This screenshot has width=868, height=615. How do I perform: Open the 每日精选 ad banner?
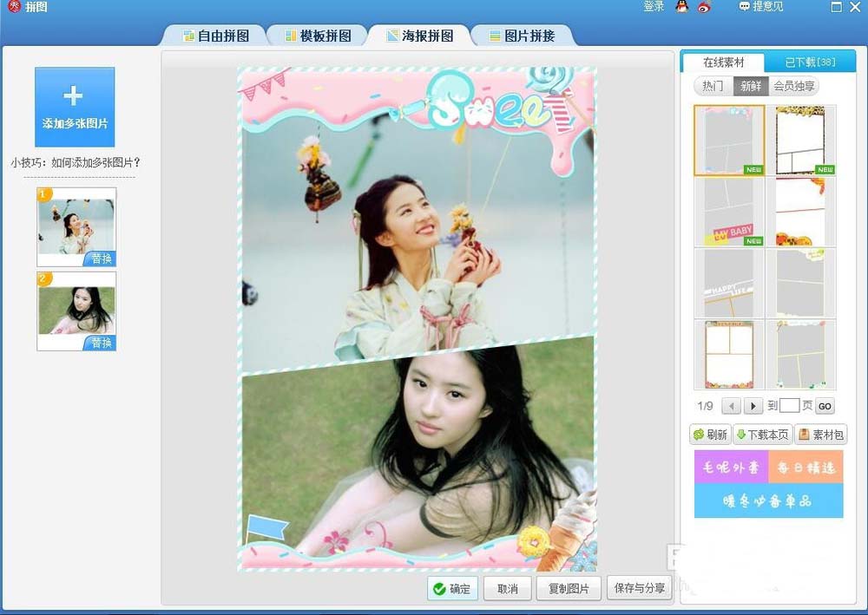click(806, 468)
